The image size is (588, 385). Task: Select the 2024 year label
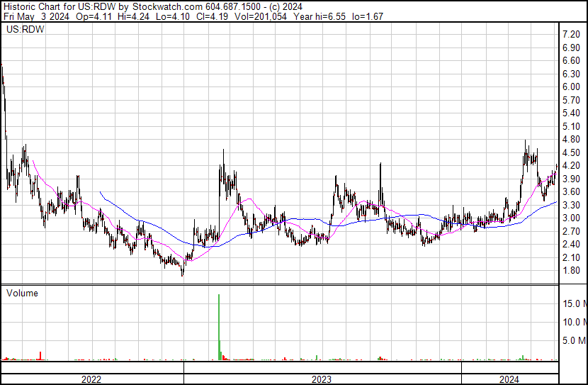[509, 379]
